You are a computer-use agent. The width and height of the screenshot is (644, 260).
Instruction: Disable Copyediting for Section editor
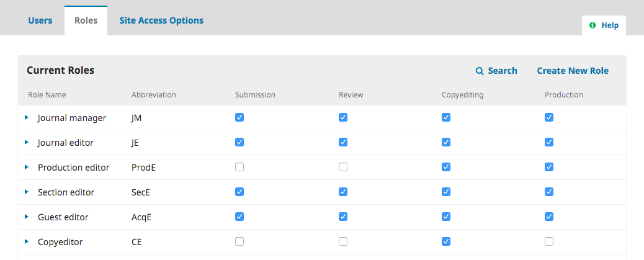[446, 192]
